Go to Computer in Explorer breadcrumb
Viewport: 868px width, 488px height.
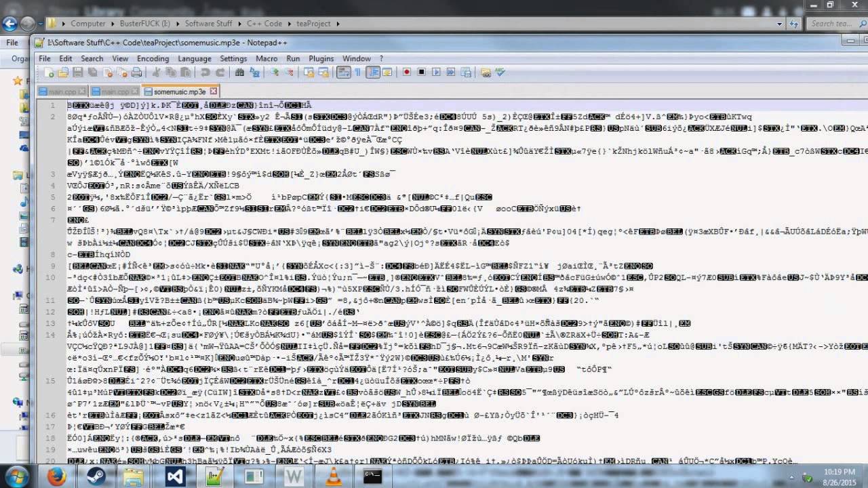tap(88, 24)
